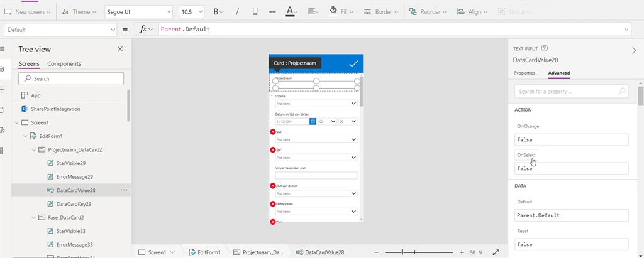644x258 pixels.
Task: Open the Segoe UI font dropdown
Action: pyautogui.click(x=139, y=12)
